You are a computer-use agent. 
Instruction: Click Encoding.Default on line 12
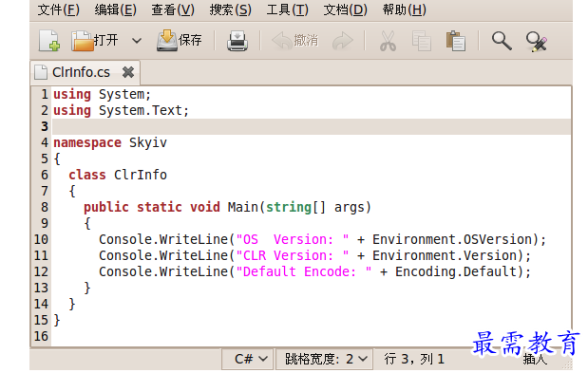click(x=456, y=271)
